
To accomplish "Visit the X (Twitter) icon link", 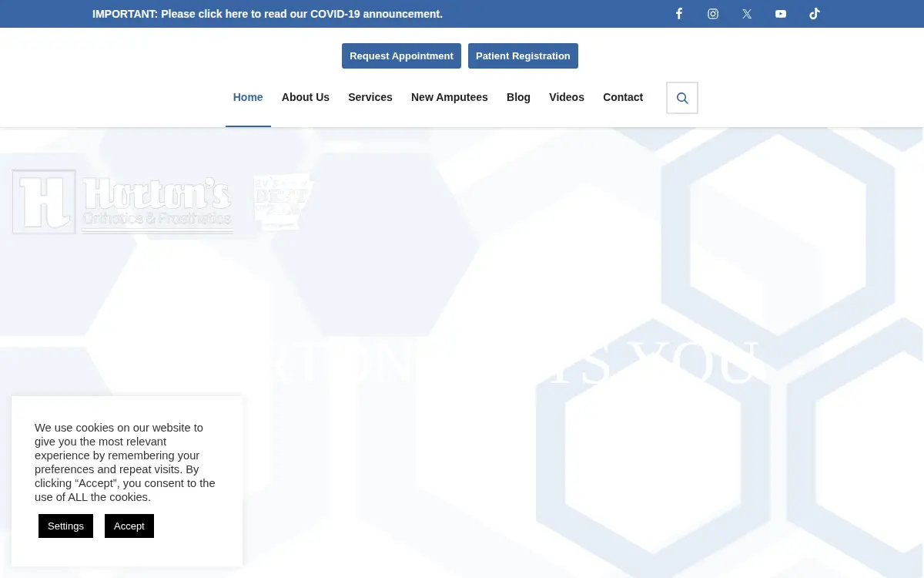I will click(x=747, y=14).
